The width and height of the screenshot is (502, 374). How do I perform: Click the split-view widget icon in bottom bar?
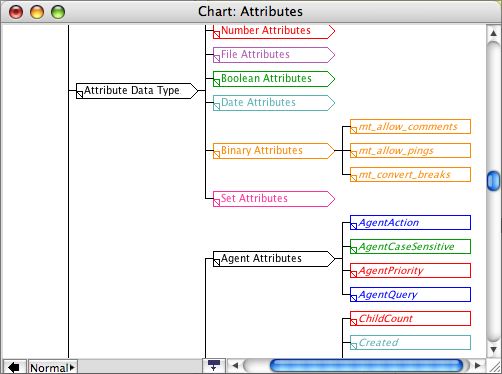point(214,366)
